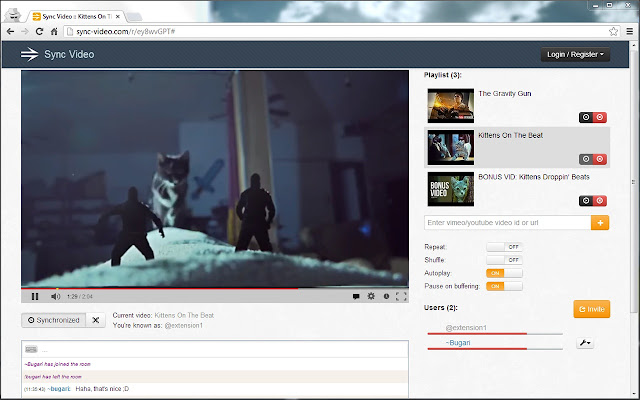Focus the video id or url field
This screenshot has width=640, height=400.
[x=507, y=222]
